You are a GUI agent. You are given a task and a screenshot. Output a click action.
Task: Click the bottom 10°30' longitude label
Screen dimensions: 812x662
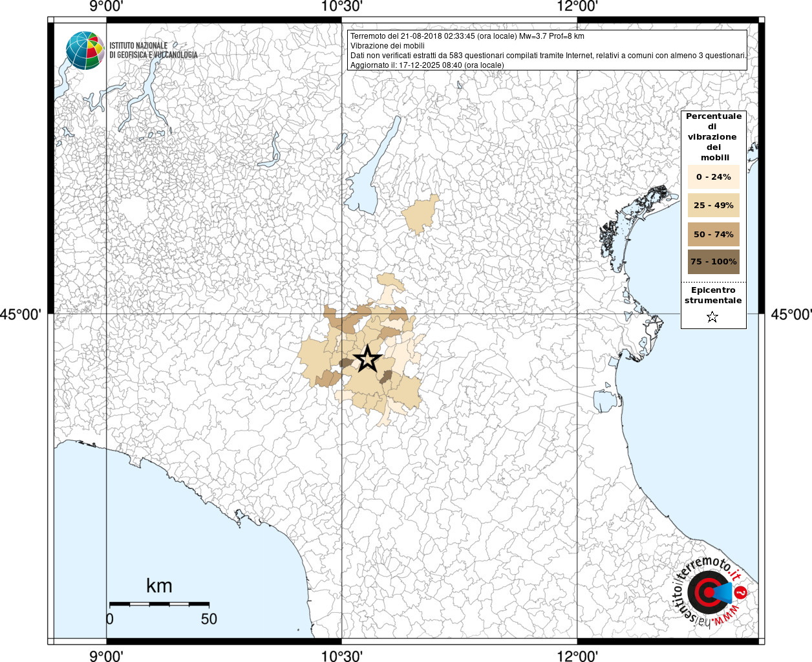[x=342, y=656]
